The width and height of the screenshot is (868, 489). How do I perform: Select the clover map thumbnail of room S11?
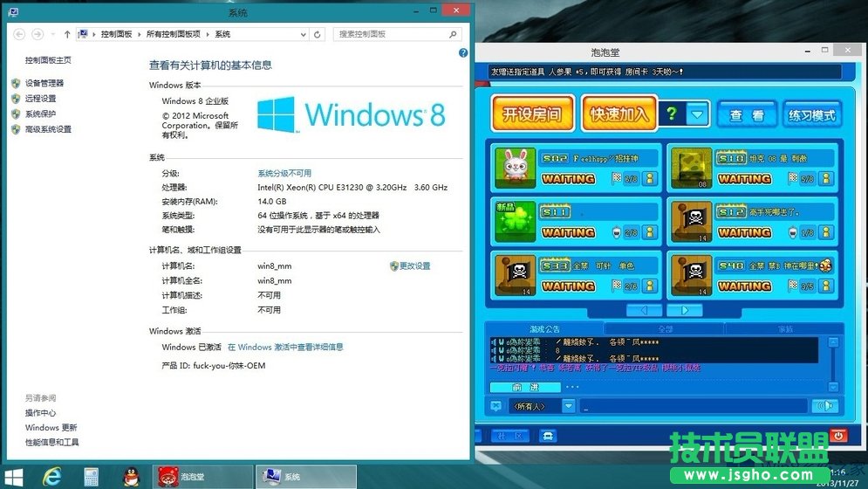[515, 222]
